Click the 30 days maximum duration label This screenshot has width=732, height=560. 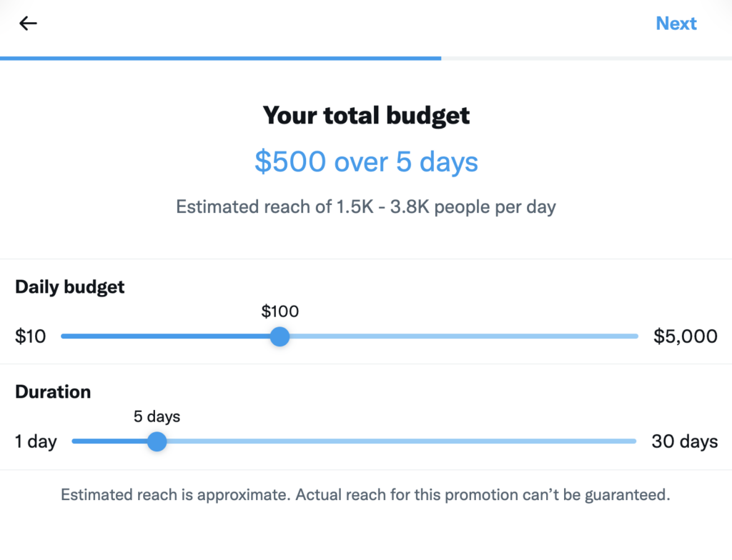(x=684, y=441)
